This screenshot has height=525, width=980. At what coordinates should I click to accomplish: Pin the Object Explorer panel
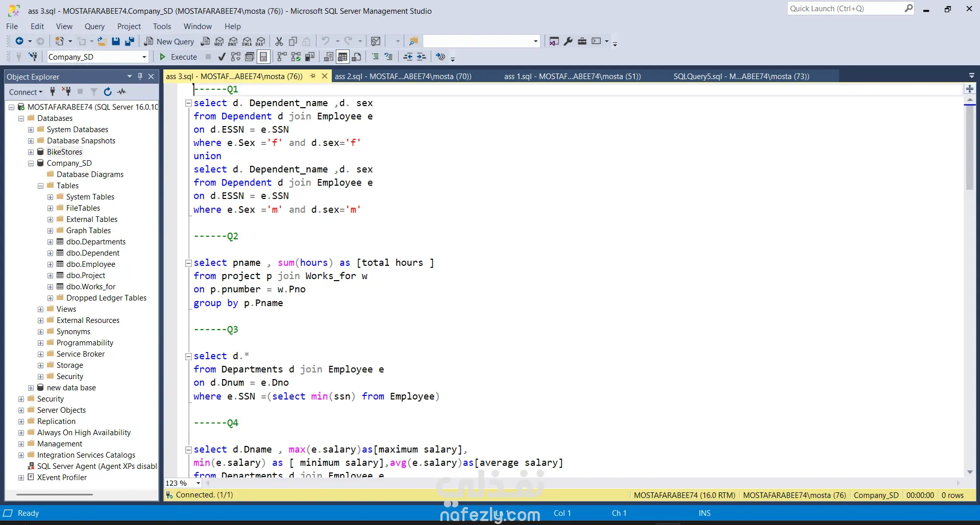tap(140, 77)
